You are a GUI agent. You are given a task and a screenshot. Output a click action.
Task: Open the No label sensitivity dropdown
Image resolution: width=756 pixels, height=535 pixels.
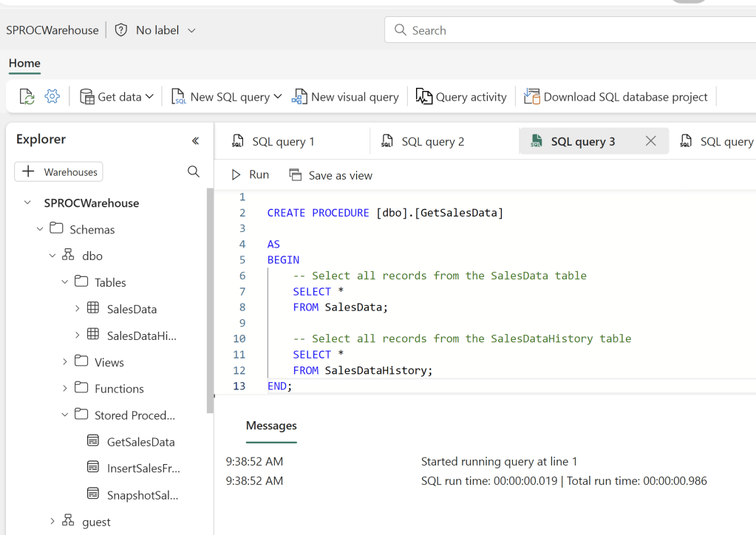click(156, 30)
